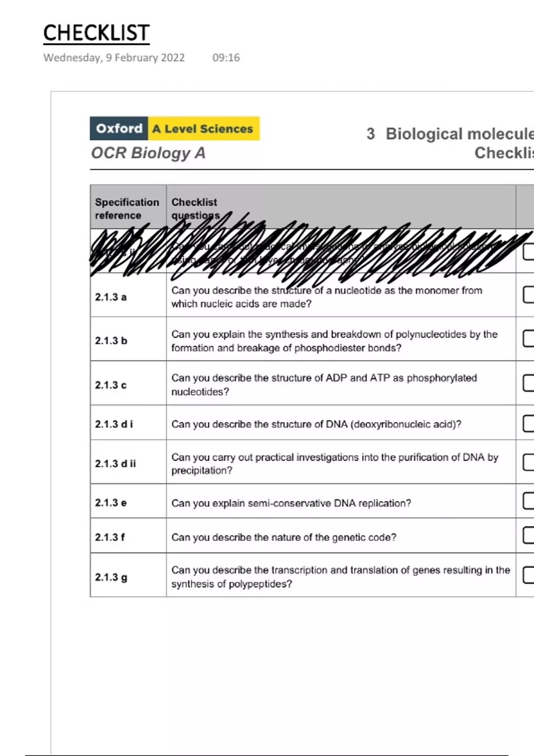Click the CHECKLIST page title
The image size is (534, 756).
[96, 33]
